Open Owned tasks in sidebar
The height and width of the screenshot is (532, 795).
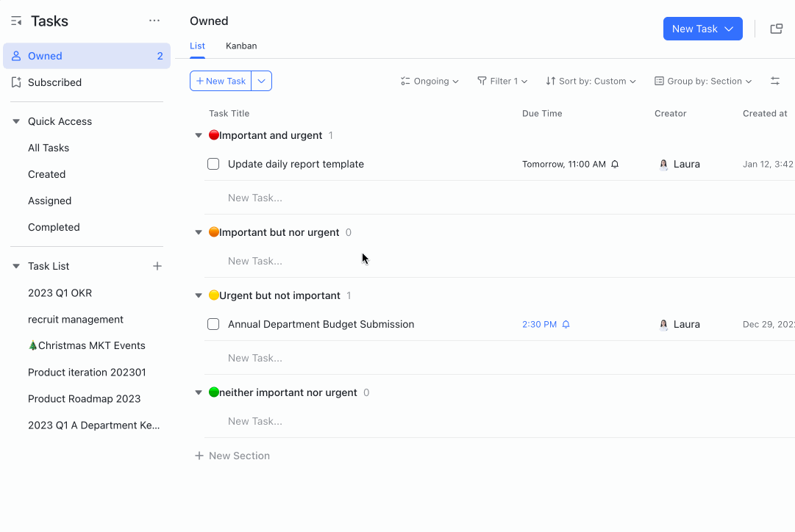[x=87, y=56]
